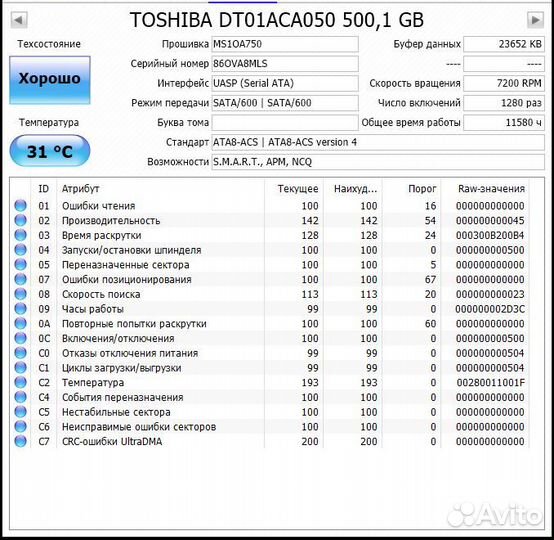Click raw value 000000000023
Image resolution: width=554 pixels, height=540 pixels.
click(x=490, y=294)
